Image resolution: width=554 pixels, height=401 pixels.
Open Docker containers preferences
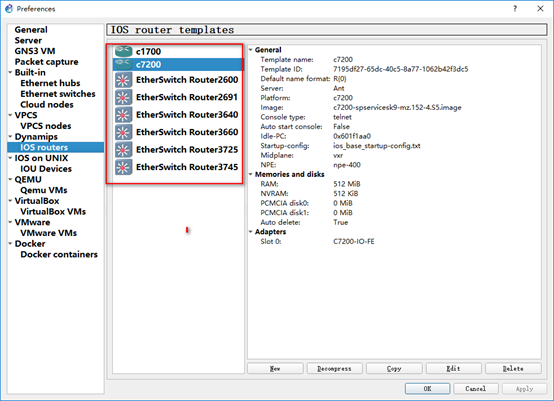tap(59, 254)
